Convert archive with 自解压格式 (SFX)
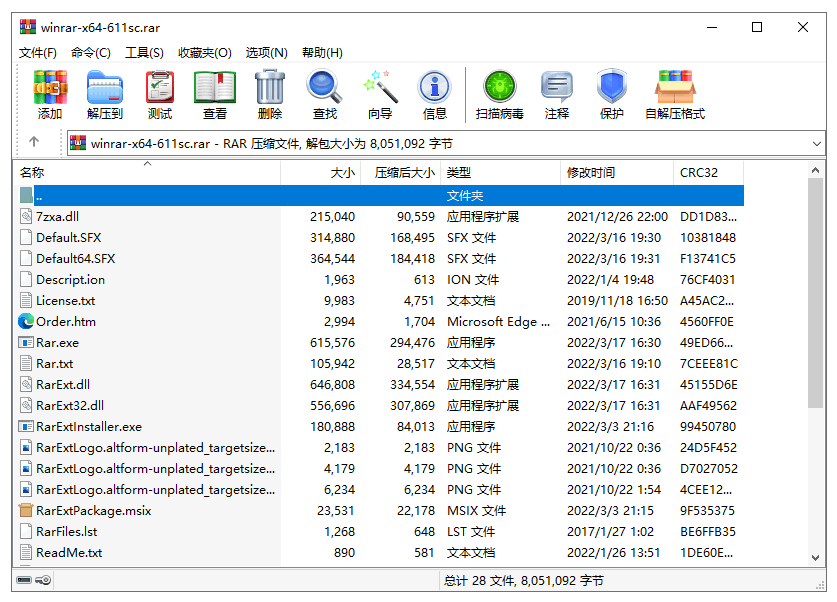The image size is (837, 602). [675, 87]
